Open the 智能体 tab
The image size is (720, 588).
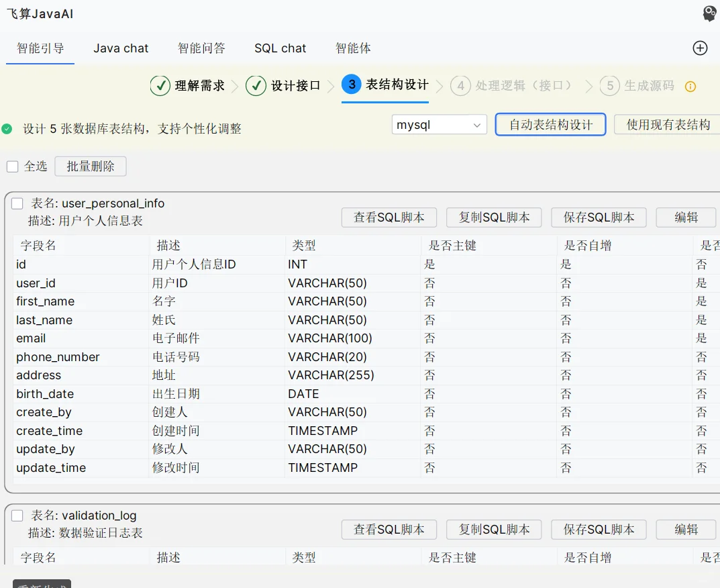[353, 48]
